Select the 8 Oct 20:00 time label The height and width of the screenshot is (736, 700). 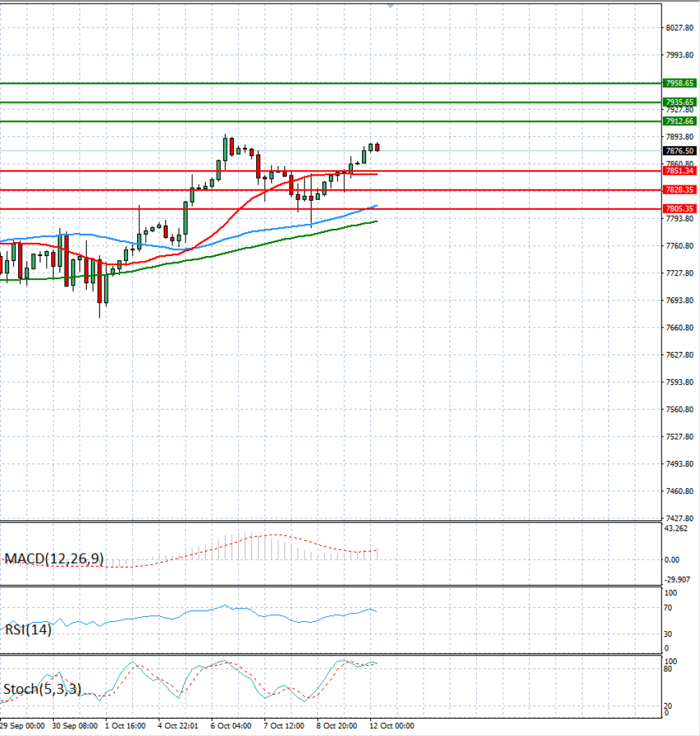coord(337,726)
